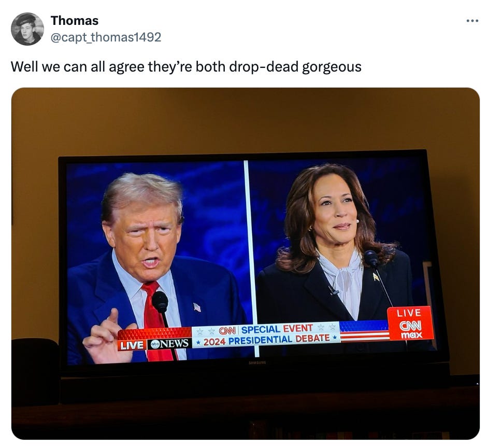
Task: Click the red LIVE badge beside abc NEWS
Action: (x=132, y=345)
